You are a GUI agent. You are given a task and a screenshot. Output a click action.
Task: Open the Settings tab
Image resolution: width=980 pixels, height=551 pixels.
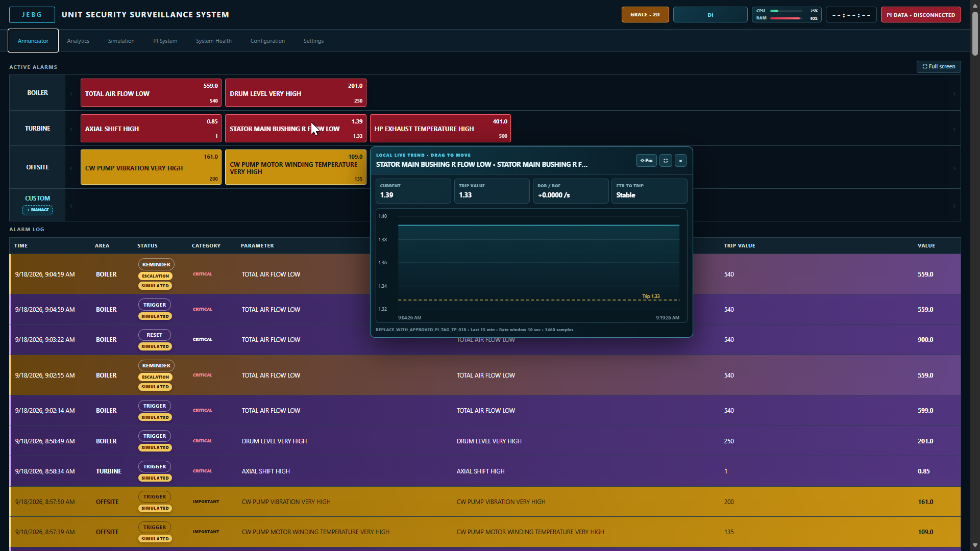pos(313,41)
